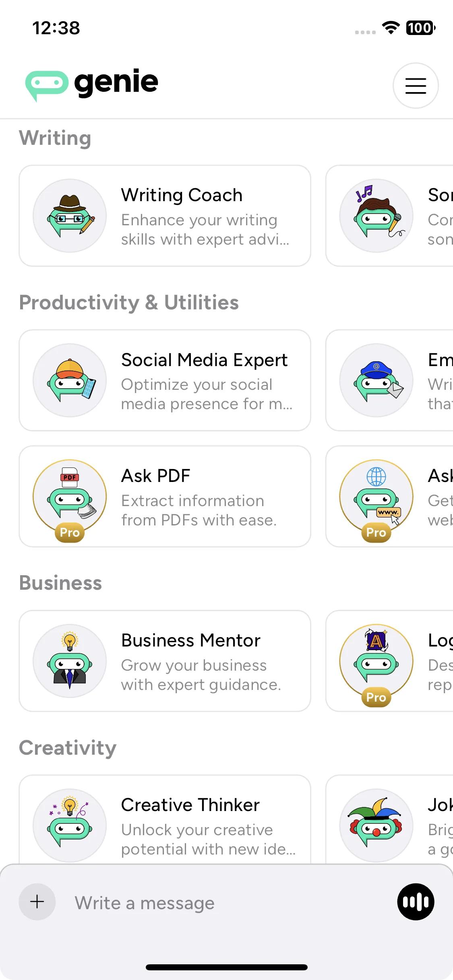Tap the email postman avatar icon
Image resolution: width=453 pixels, height=980 pixels.
(376, 380)
